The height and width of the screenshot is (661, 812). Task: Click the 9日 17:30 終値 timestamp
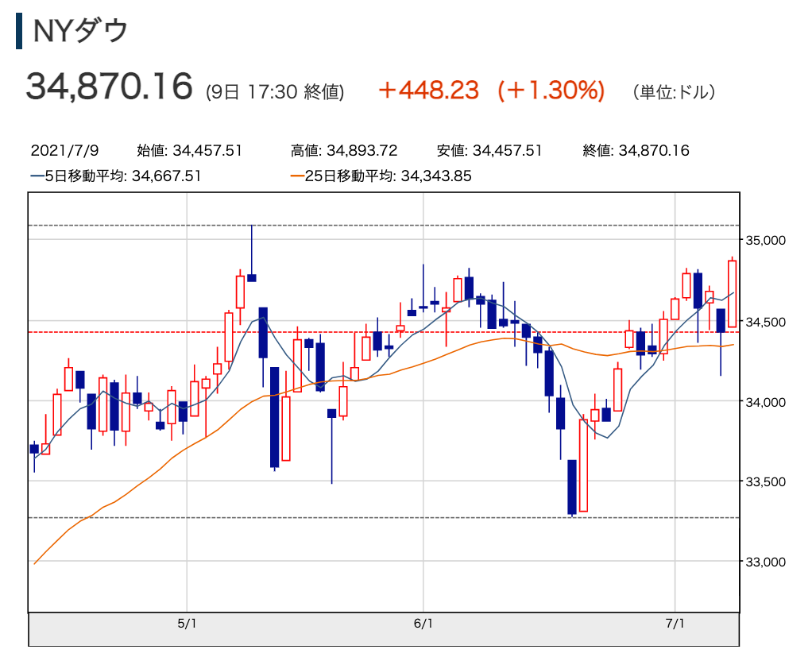[275, 92]
